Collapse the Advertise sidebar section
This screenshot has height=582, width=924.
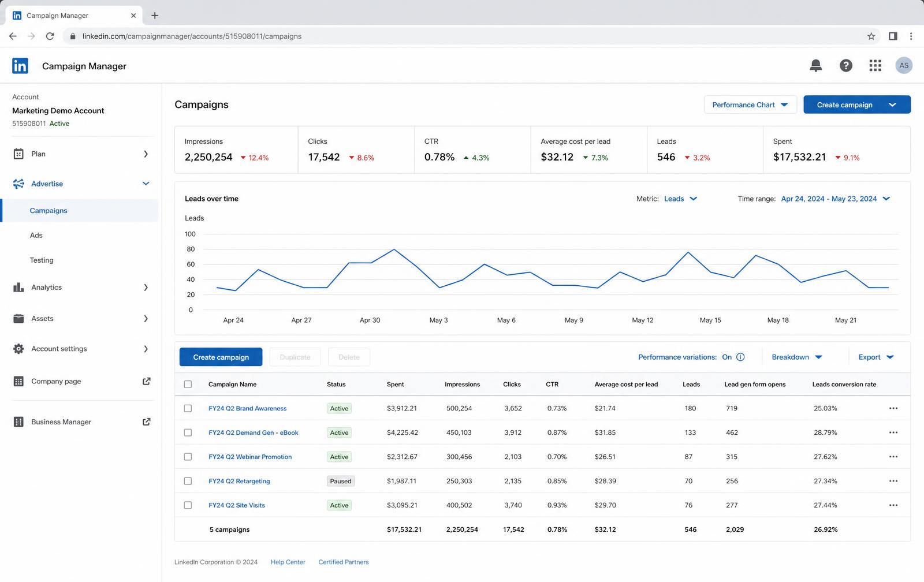[146, 184]
